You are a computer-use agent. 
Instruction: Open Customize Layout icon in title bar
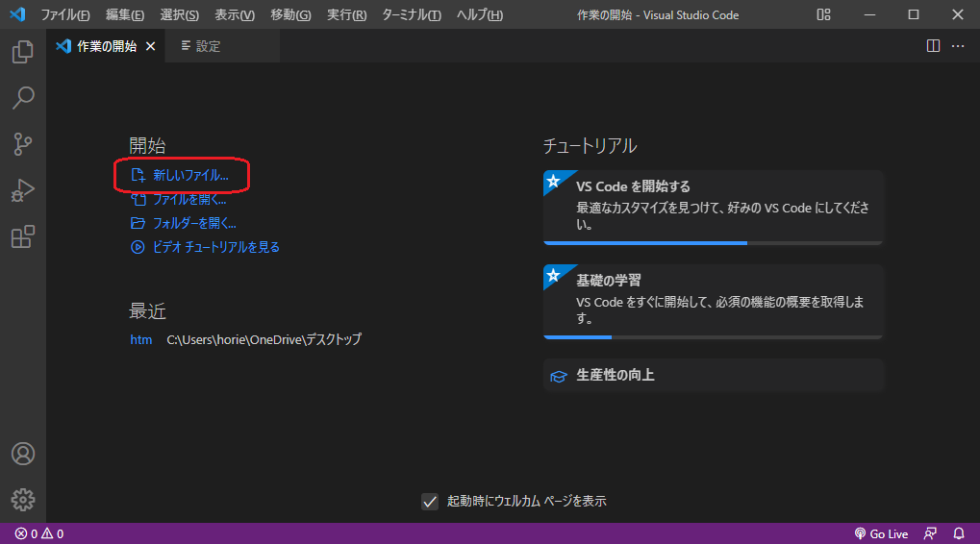[824, 14]
